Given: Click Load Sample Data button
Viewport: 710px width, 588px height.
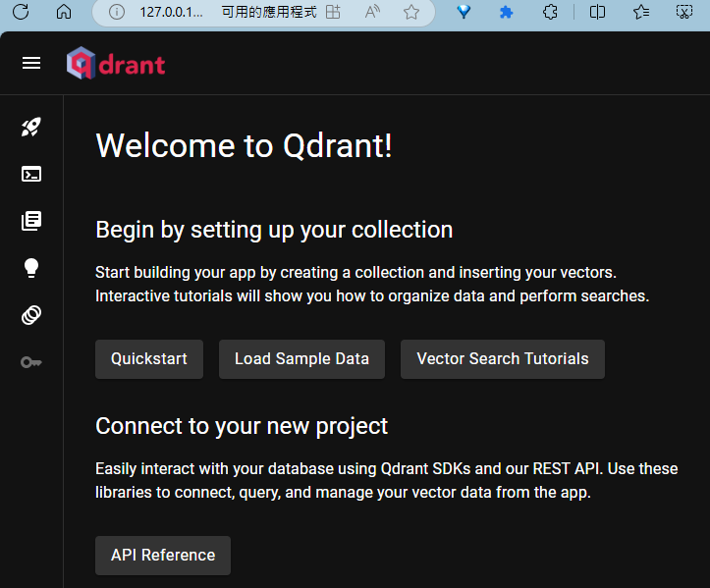Looking at the screenshot, I should (301, 359).
